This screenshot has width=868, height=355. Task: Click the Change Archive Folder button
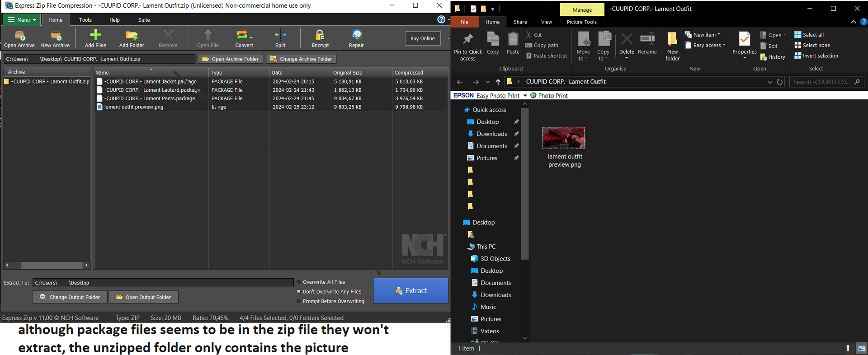[x=302, y=59]
